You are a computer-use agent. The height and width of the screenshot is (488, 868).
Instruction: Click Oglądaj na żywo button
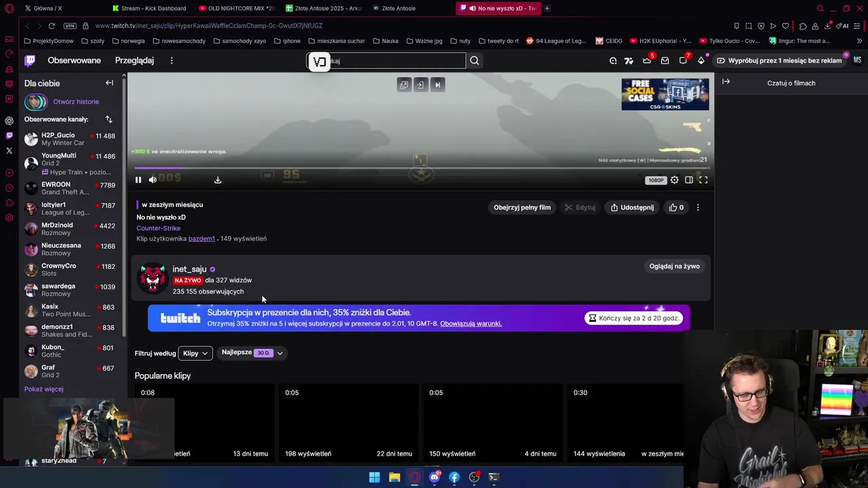[x=674, y=266]
